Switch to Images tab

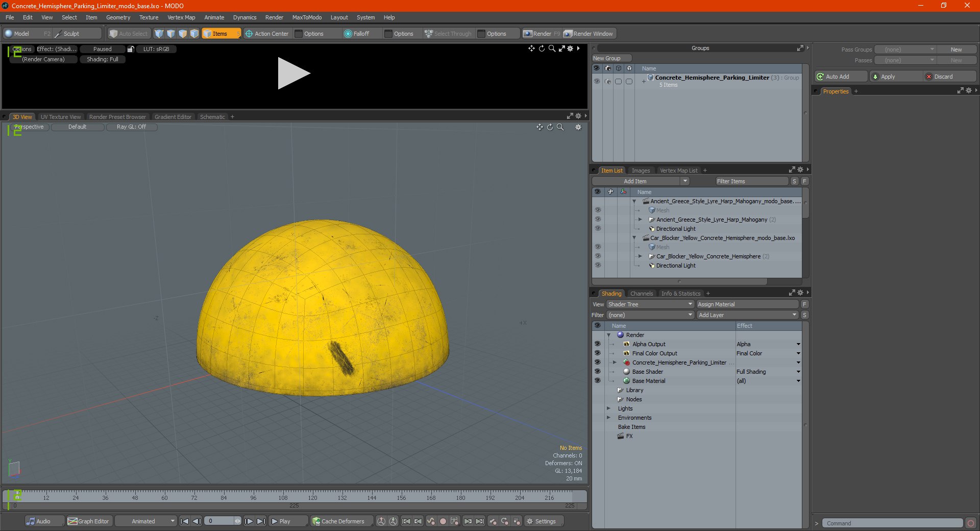pos(641,171)
